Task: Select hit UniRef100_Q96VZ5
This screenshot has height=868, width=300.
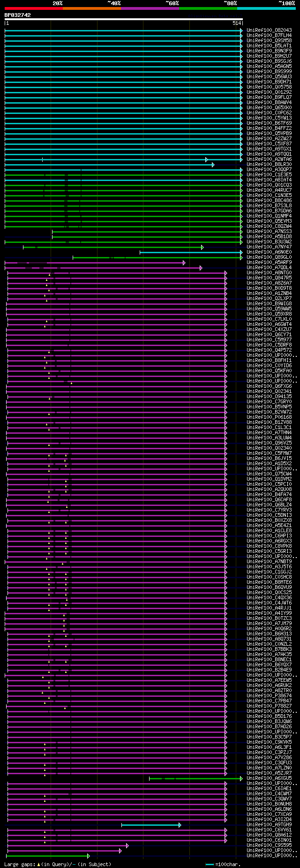Action: 269,443
